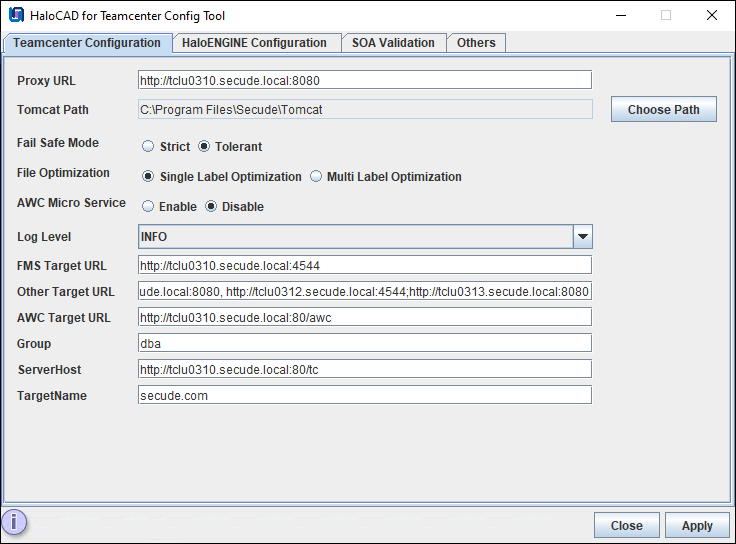Viewport: 736px width, 544px height.
Task: Go to the Others tab
Action: point(476,43)
